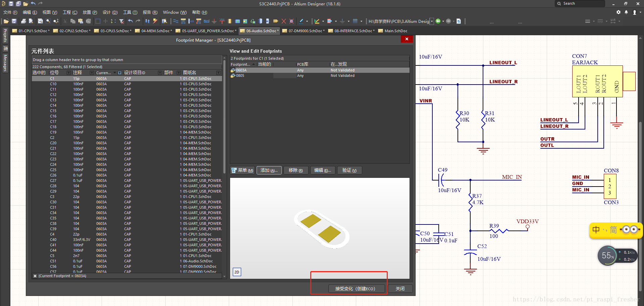
Task: Select the Place Bus tool
Action: click(x=183, y=21)
